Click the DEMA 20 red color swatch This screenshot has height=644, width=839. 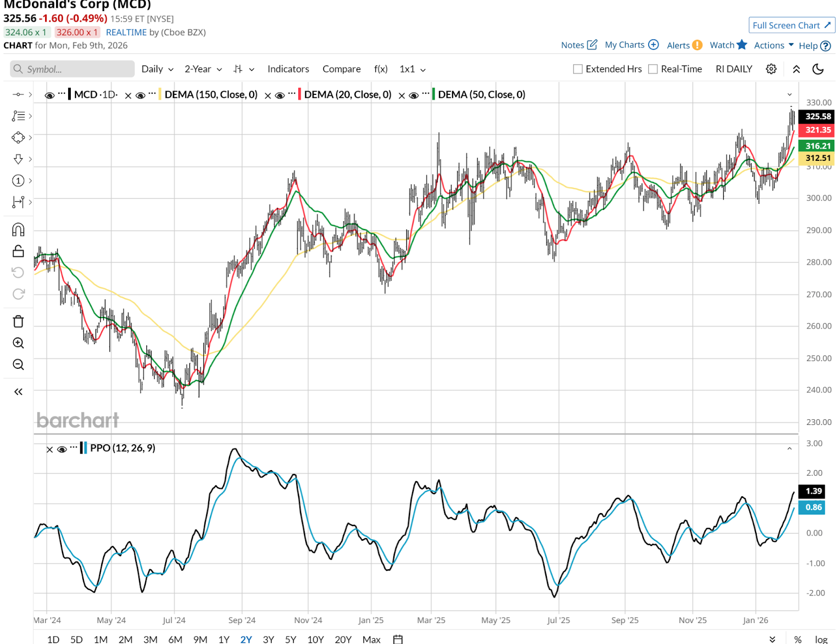299,95
